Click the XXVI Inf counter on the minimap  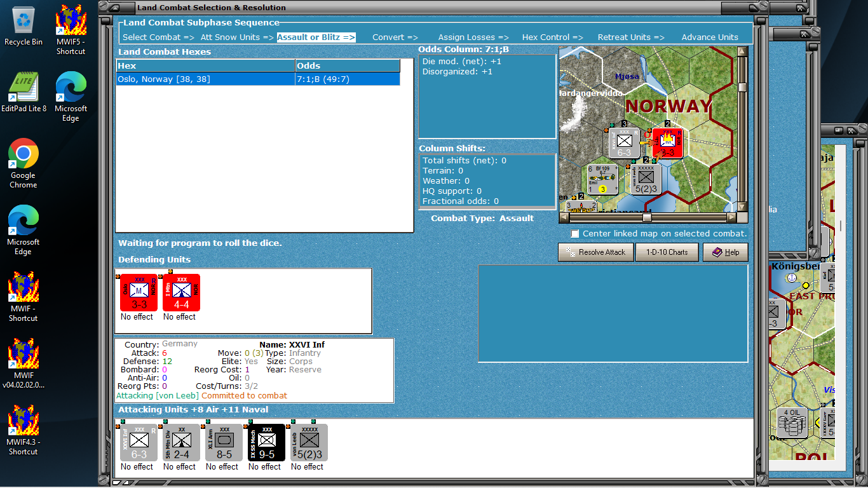pos(624,143)
